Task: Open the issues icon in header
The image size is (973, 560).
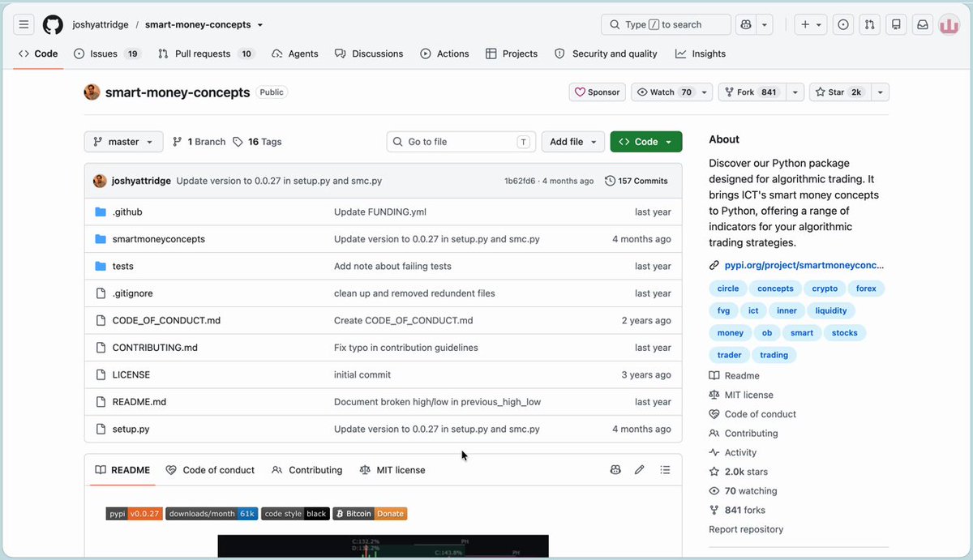Action: [843, 24]
